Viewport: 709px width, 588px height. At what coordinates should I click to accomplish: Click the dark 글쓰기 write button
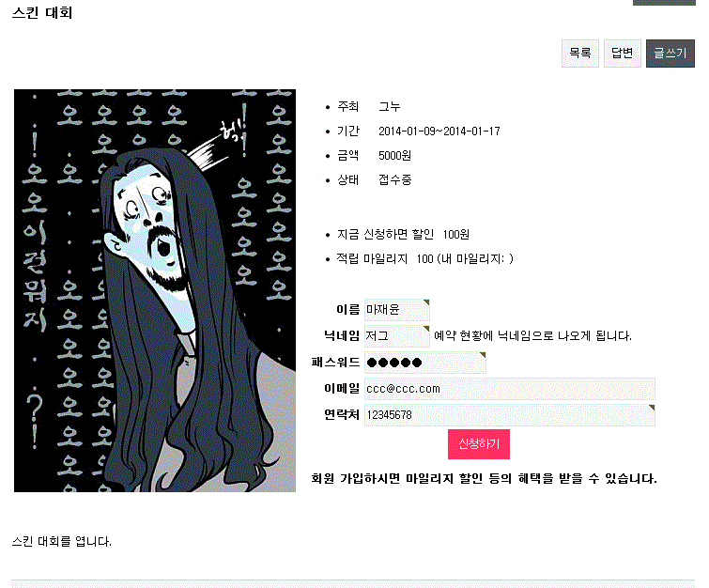pos(670,54)
